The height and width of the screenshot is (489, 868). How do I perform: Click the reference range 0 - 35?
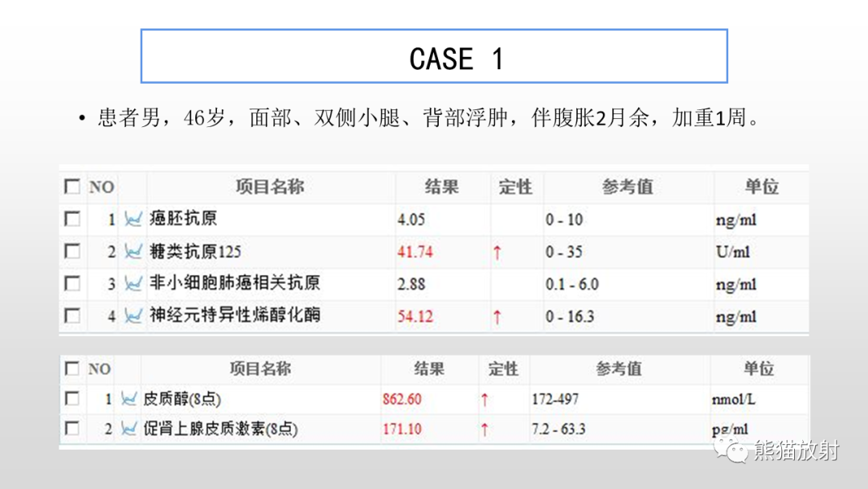[x=563, y=252]
